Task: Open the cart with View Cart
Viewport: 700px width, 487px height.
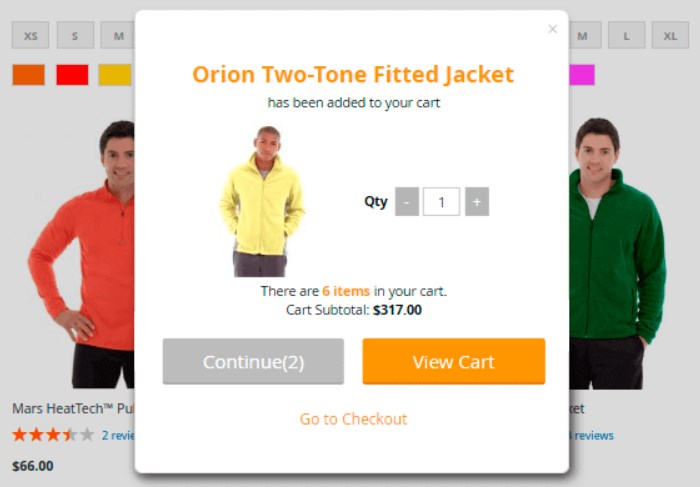Action: (x=454, y=361)
